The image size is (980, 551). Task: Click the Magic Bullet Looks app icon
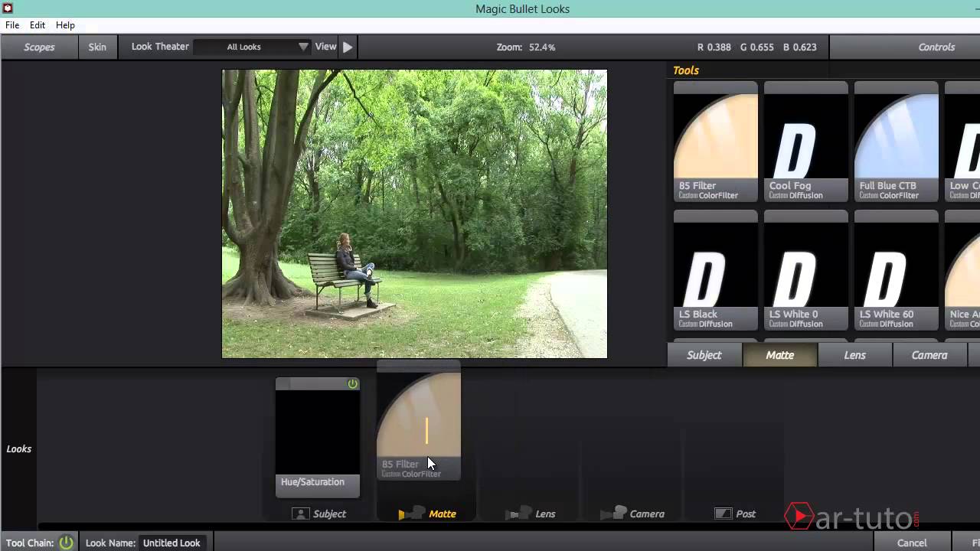coord(8,8)
